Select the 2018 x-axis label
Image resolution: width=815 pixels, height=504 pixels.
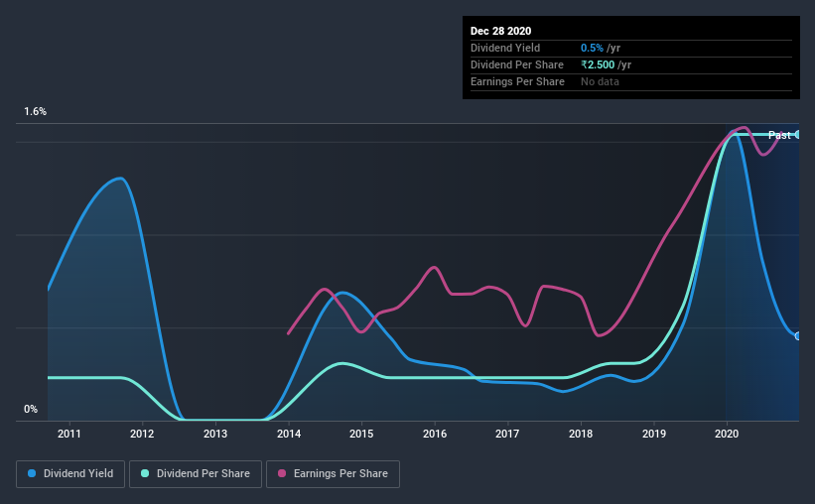coord(581,434)
